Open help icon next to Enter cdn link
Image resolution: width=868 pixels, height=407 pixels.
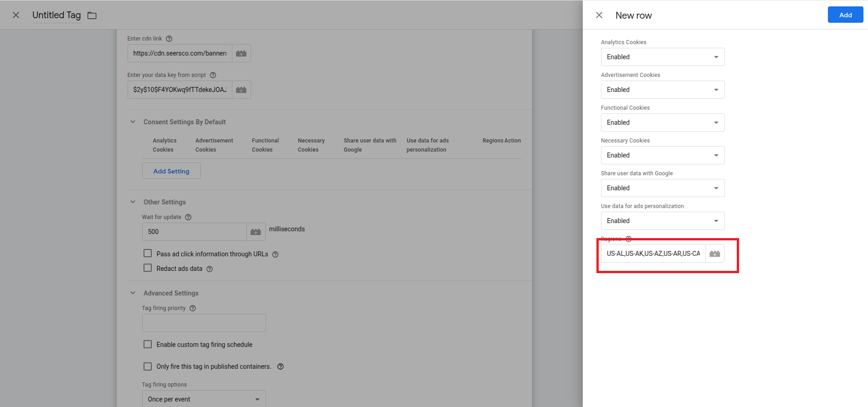169,39
